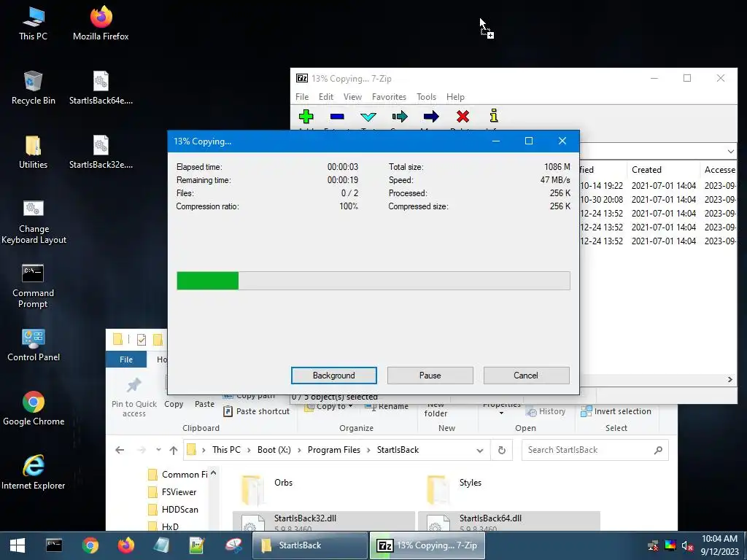Image resolution: width=747 pixels, height=560 pixels.
Task: Click the Move dark blue arrow icon in 7-Zip
Action: point(431,116)
